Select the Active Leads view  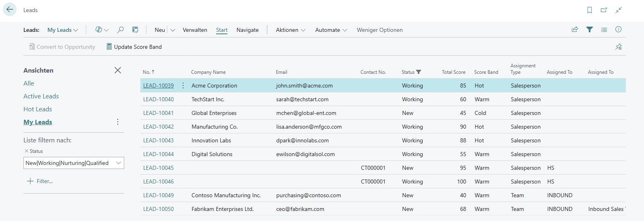(x=41, y=96)
